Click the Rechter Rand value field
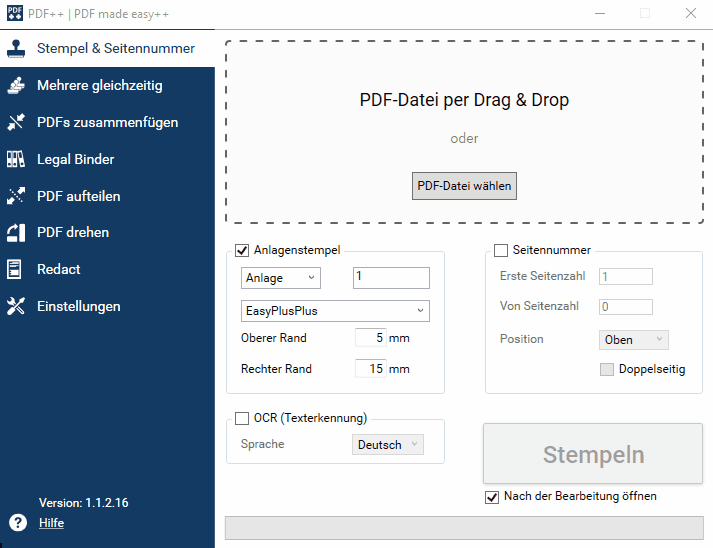Screen dimensions: 713x548 pyautogui.click(x=371, y=368)
